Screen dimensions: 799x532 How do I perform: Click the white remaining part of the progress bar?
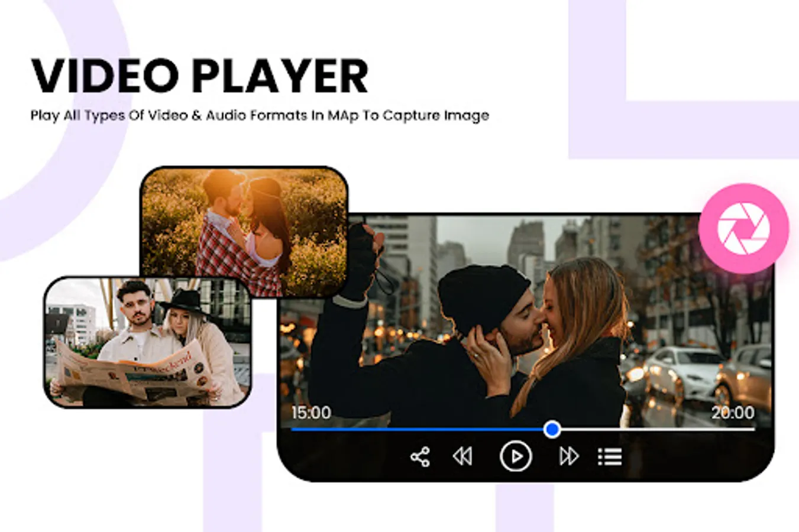(x=658, y=429)
